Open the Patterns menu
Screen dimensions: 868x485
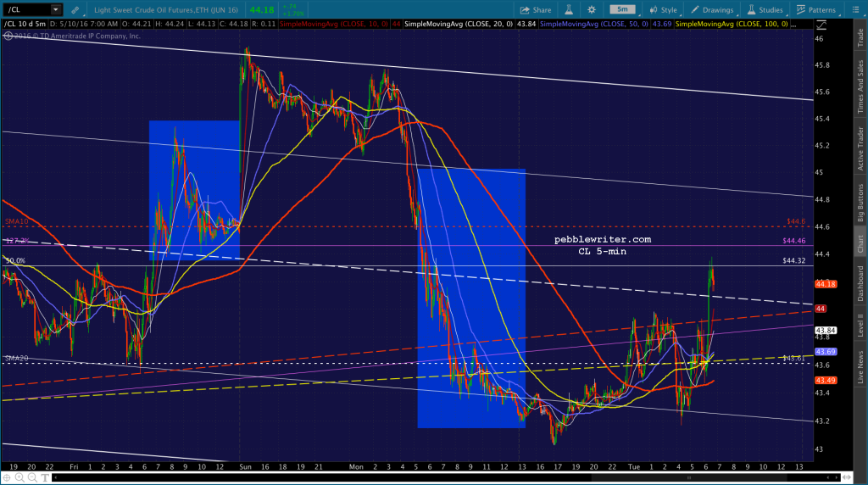[816, 10]
